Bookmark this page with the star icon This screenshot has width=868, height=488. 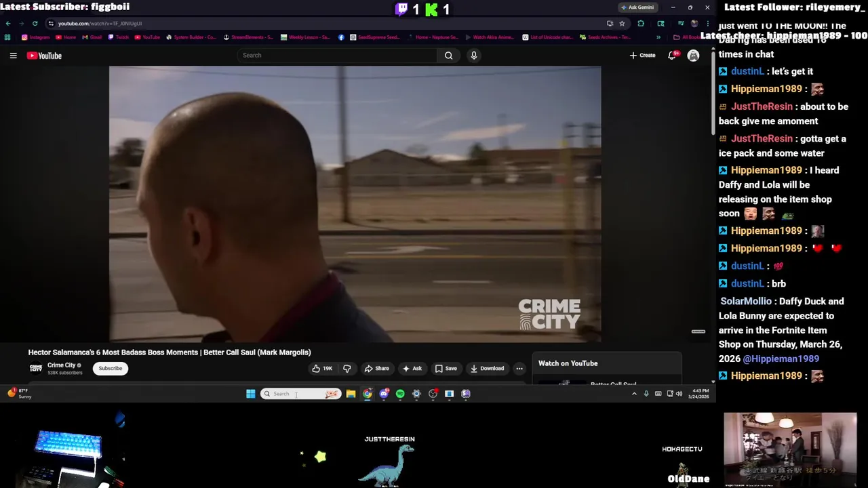click(x=622, y=24)
